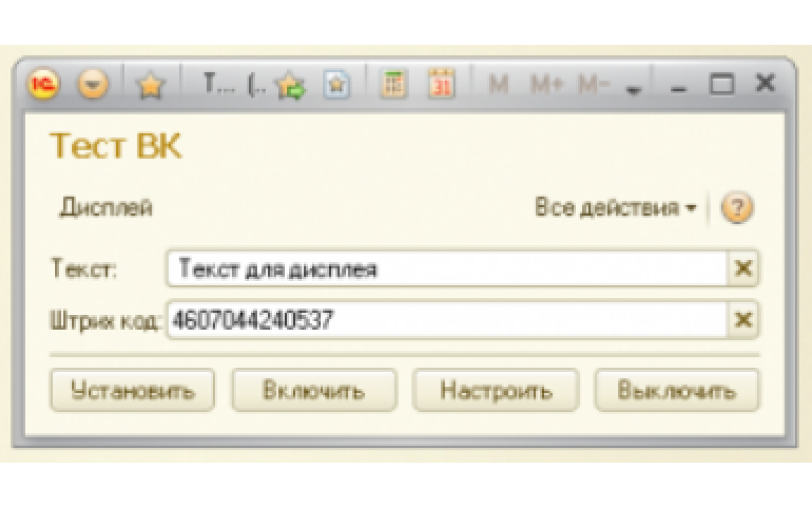Click the favorites star icon
This screenshot has width=812, height=508.
(152, 86)
